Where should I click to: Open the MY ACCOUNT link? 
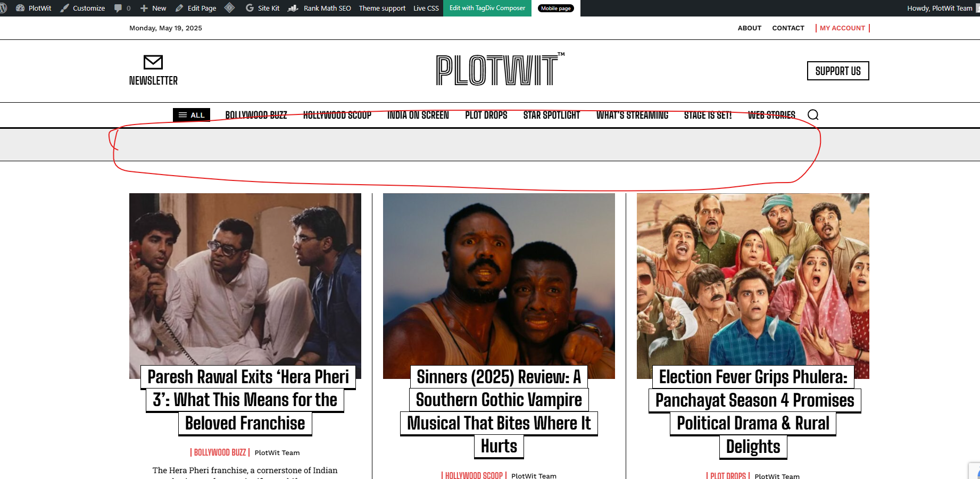point(842,28)
